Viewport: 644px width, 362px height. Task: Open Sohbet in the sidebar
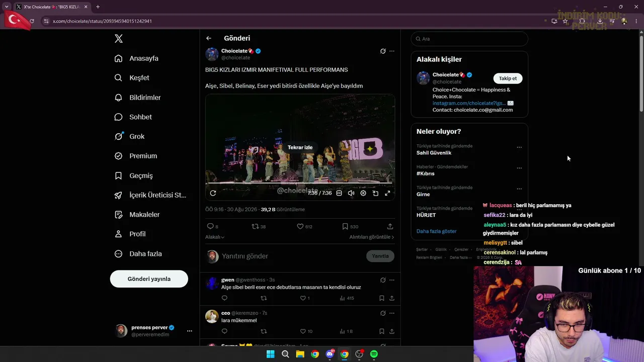pyautogui.click(x=133, y=117)
